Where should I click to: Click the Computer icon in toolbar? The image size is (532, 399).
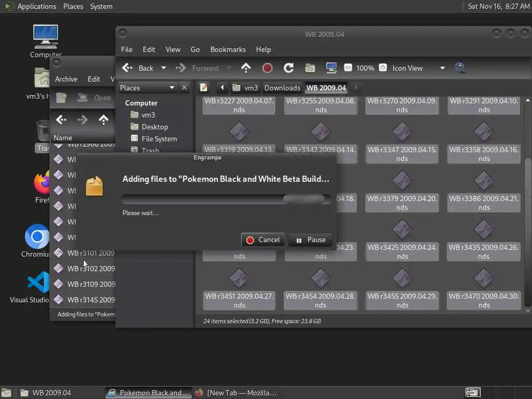click(x=331, y=68)
